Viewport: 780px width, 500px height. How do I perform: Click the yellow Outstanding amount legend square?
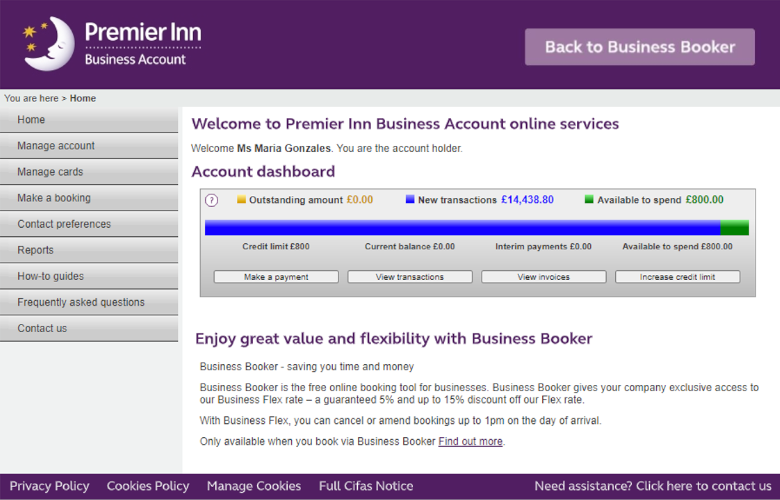(x=241, y=200)
